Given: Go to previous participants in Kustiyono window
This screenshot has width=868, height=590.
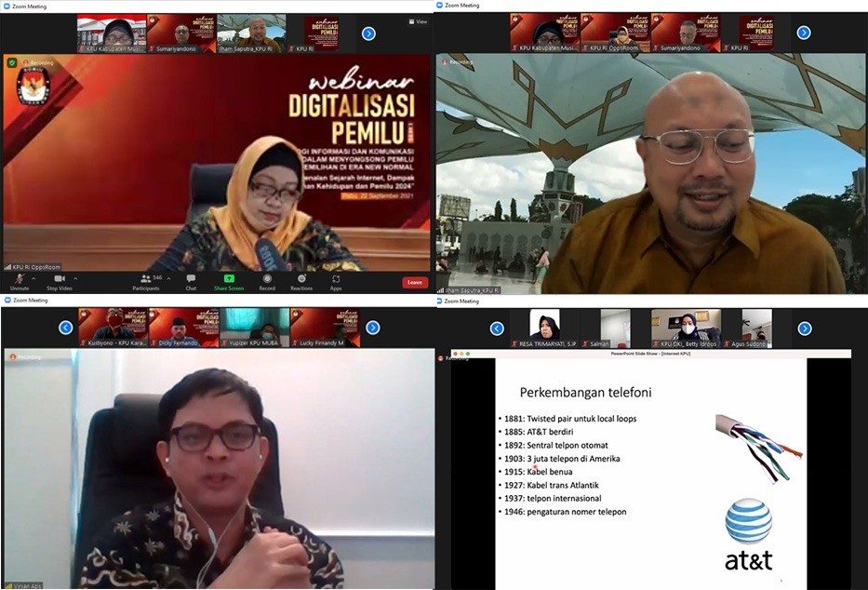Looking at the screenshot, I should pyautogui.click(x=65, y=328).
